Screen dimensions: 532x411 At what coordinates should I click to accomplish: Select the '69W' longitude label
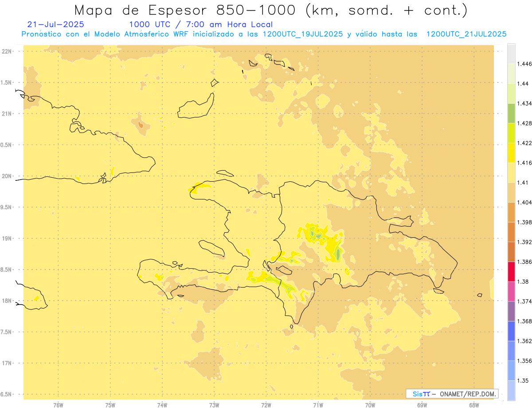[422, 405]
